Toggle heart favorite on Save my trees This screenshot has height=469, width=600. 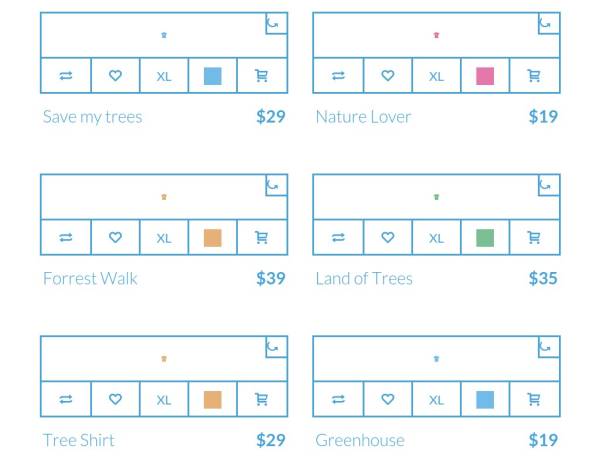(115, 75)
